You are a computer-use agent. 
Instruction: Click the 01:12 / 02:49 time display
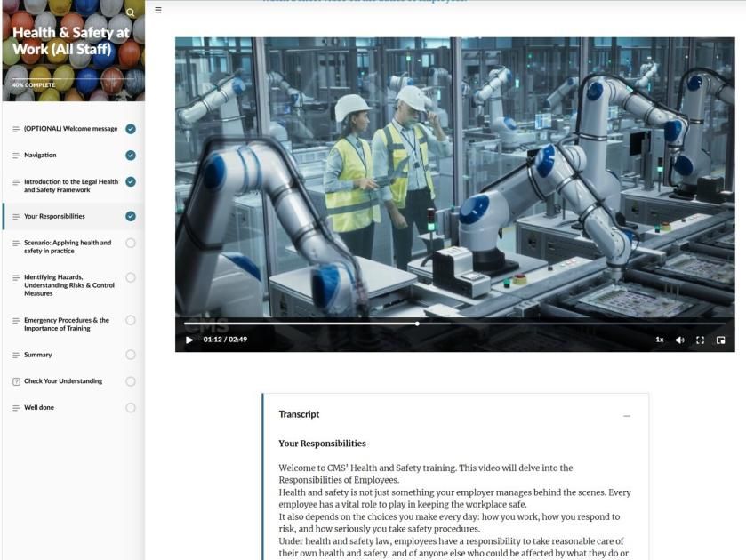click(x=225, y=340)
